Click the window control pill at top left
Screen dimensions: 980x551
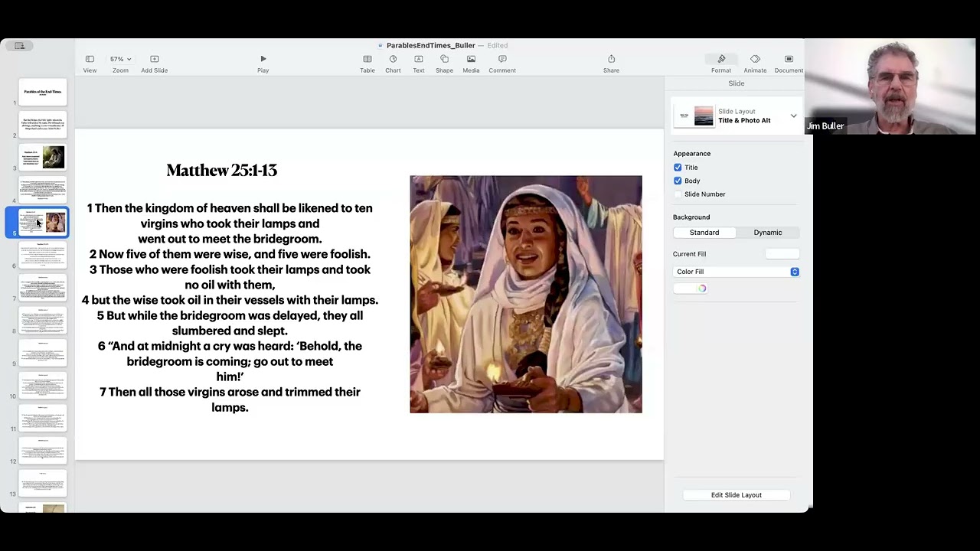click(20, 46)
